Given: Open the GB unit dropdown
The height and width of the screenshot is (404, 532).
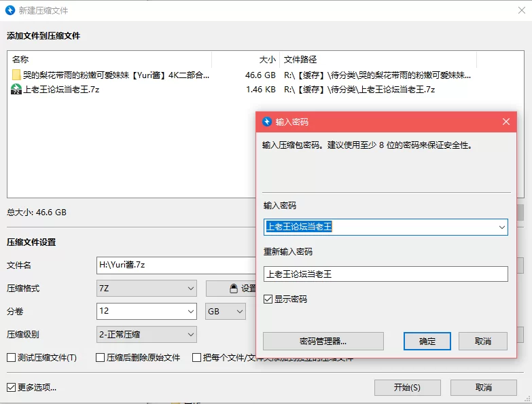Looking at the screenshot, I should tap(226, 311).
